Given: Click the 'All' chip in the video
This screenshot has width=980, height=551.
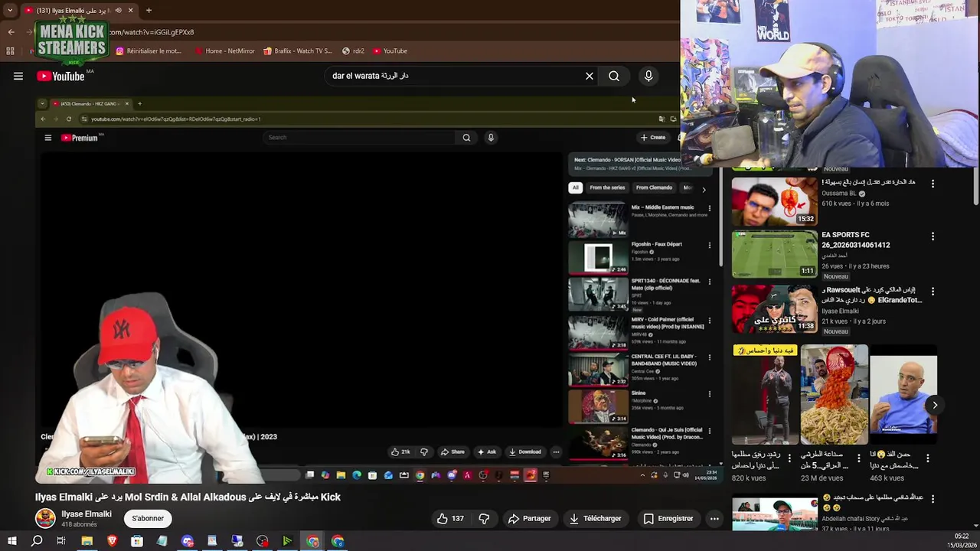Looking at the screenshot, I should tap(576, 187).
